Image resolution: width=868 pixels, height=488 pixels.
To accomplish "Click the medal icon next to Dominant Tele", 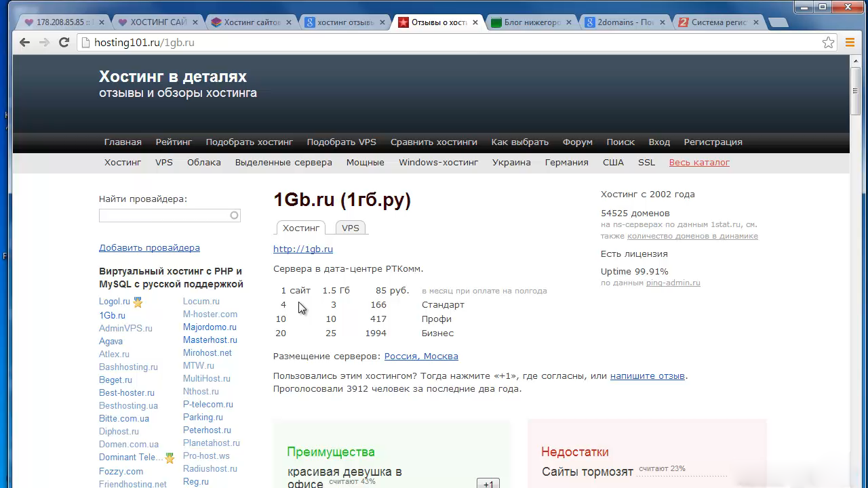I will [170, 458].
